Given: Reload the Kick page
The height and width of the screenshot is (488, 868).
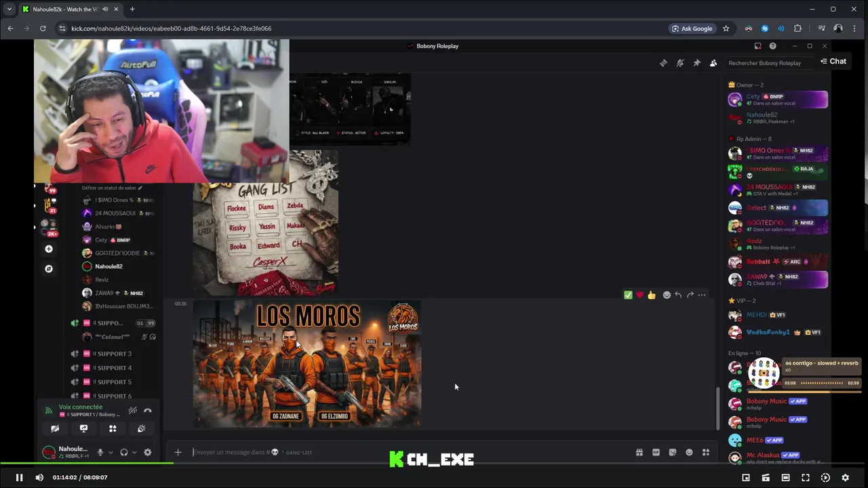Looking at the screenshot, I should point(43,28).
